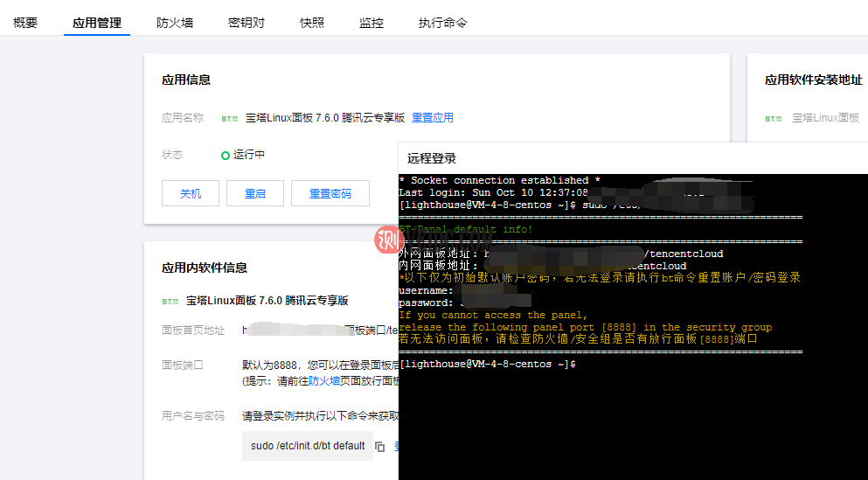Click the 重启 button

(255, 193)
